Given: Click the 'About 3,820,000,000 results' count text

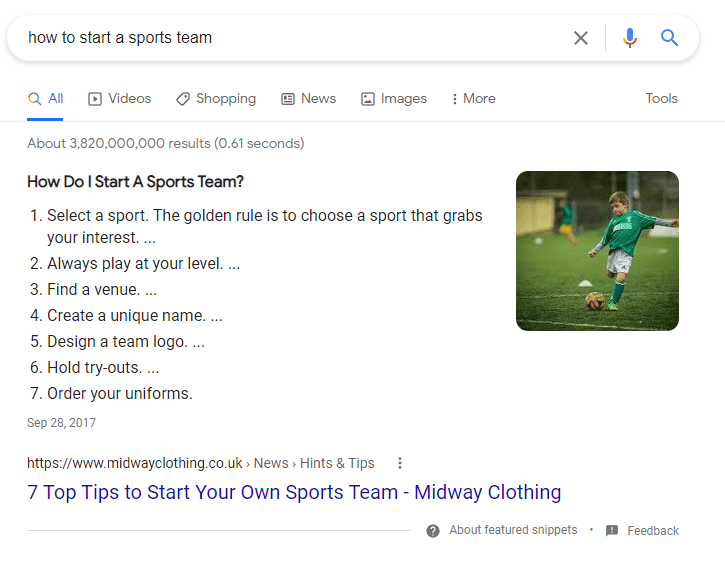Looking at the screenshot, I should pos(166,143).
